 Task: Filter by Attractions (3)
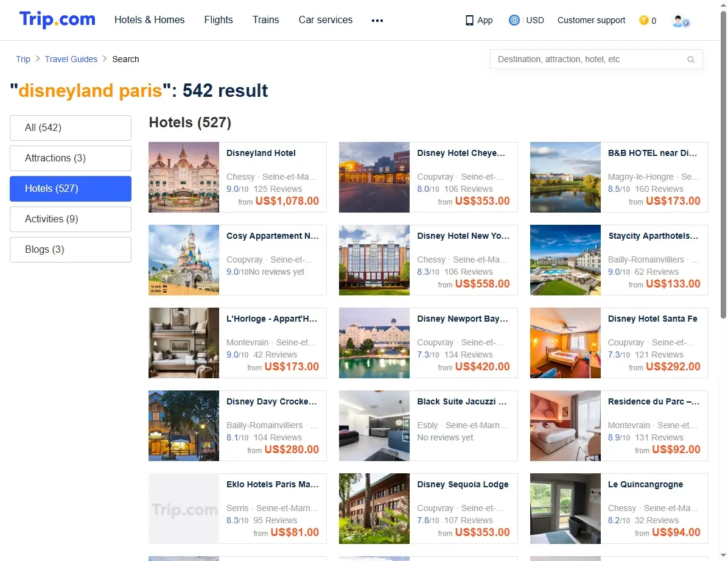(x=71, y=158)
